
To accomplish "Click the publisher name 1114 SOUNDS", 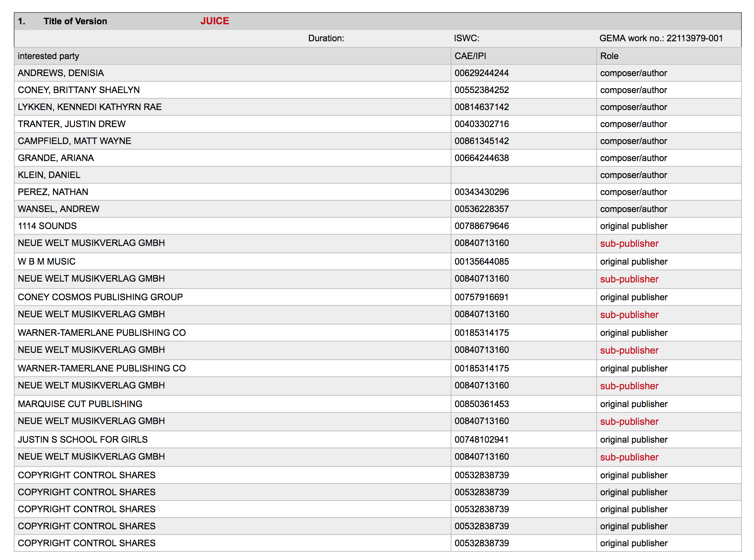I will [x=47, y=226].
